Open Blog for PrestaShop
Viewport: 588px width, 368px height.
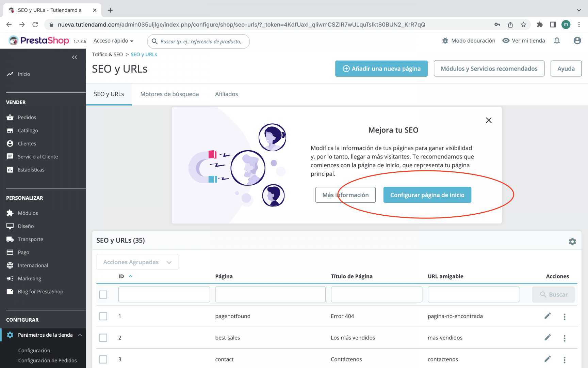(x=40, y=292)
